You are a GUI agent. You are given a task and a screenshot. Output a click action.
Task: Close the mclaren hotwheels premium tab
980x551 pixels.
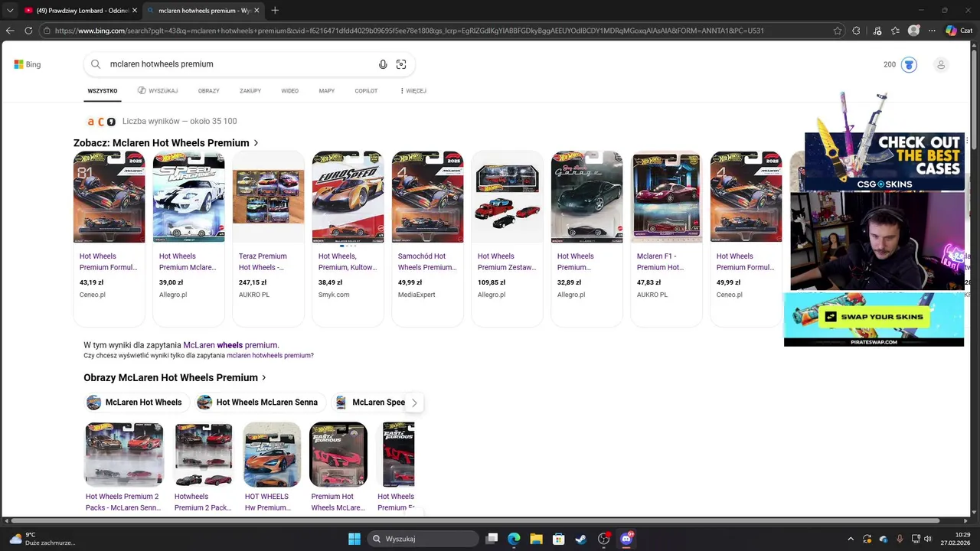[x=257, y=11]
